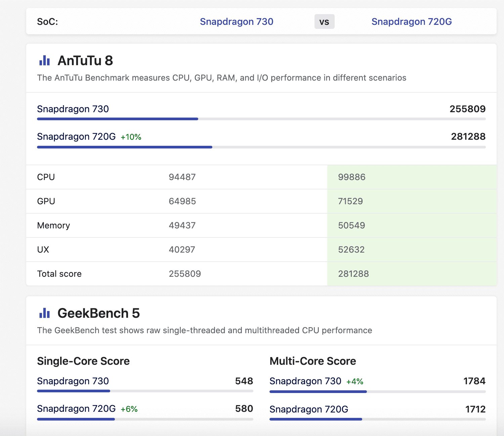Click the GeekBench 5 bar chart icon
Viewport: 504px width, 436px height.
(44, 313)
